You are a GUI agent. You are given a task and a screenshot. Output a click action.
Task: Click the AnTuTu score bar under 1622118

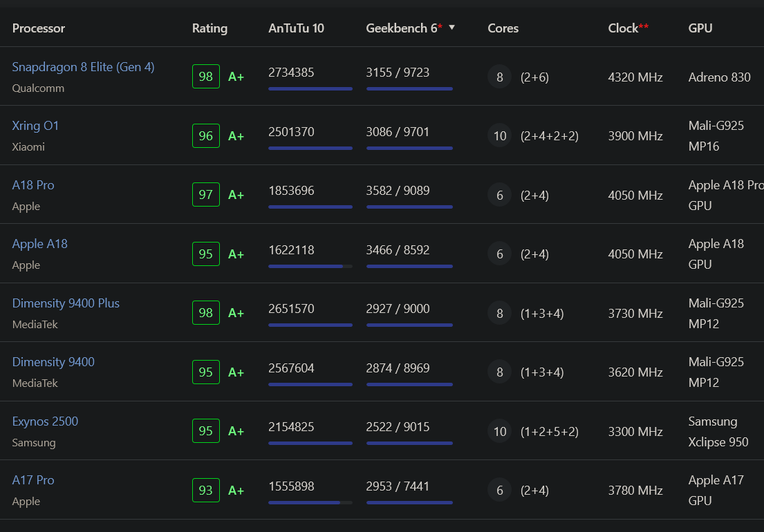point(310,266)
